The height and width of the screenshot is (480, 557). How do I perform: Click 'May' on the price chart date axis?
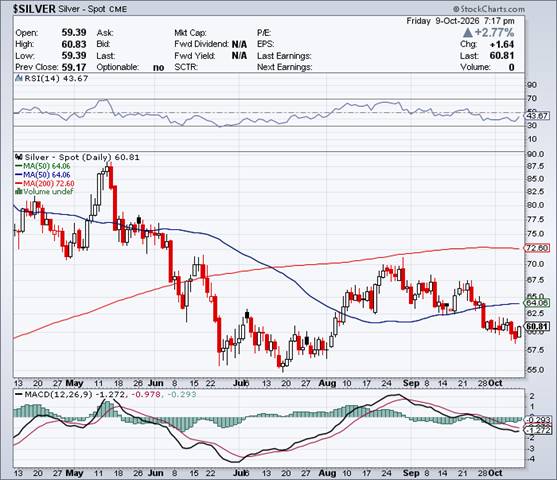(75, 383)
